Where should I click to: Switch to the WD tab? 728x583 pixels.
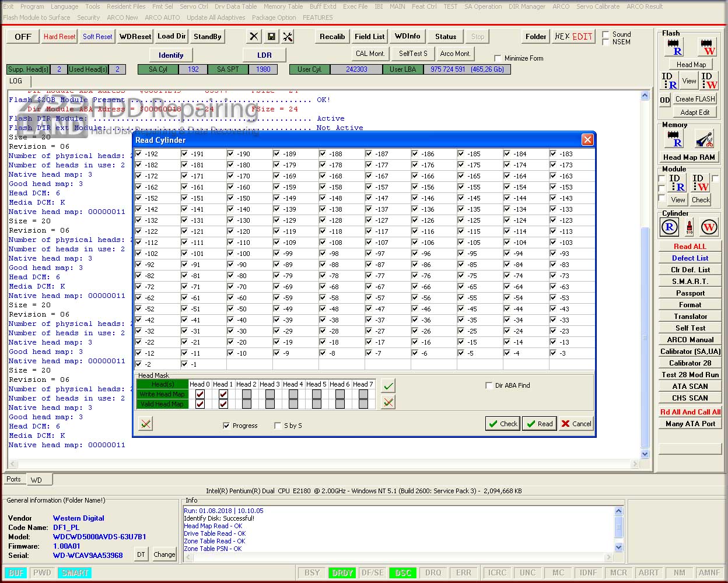point(36,480)
